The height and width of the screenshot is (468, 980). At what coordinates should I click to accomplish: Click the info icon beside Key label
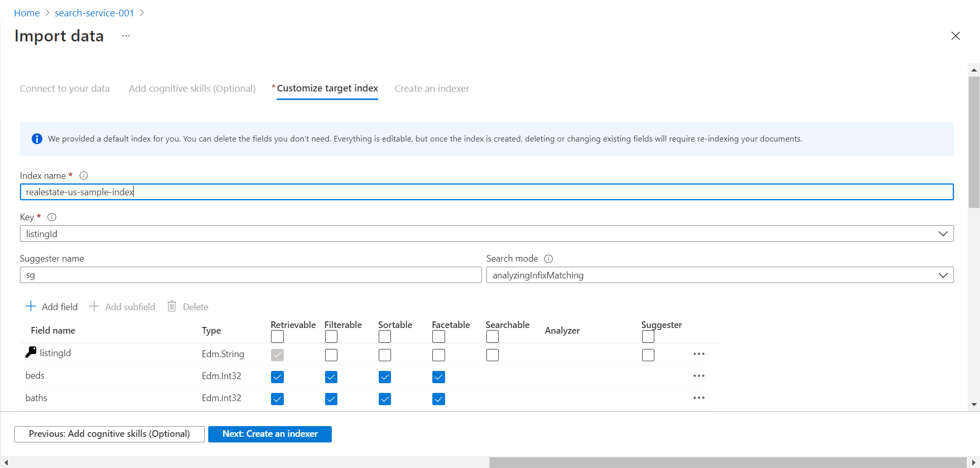click(52, 217)
